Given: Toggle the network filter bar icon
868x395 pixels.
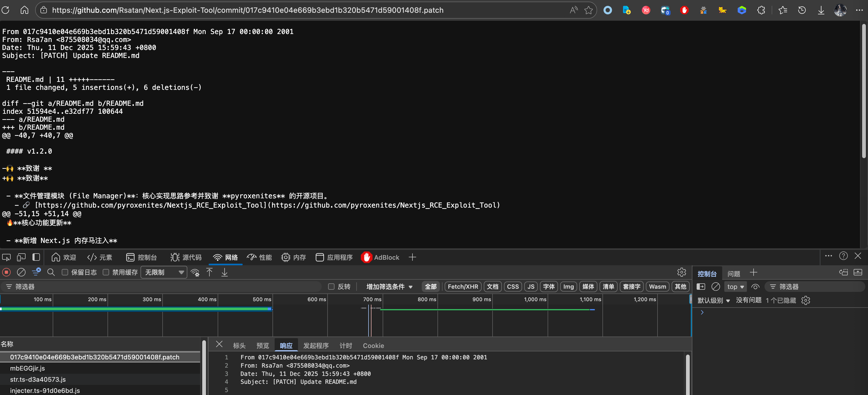Looking at the screenshot, I should [x=36, y=272].
